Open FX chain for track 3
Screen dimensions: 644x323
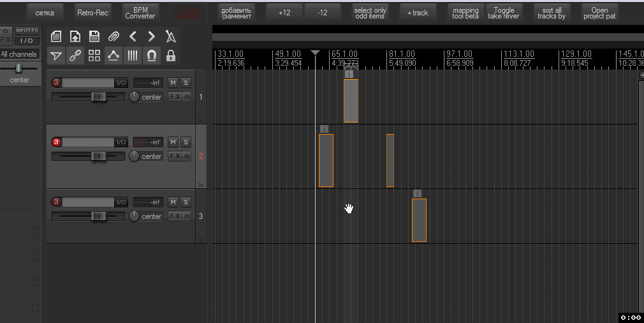(174, 216)
